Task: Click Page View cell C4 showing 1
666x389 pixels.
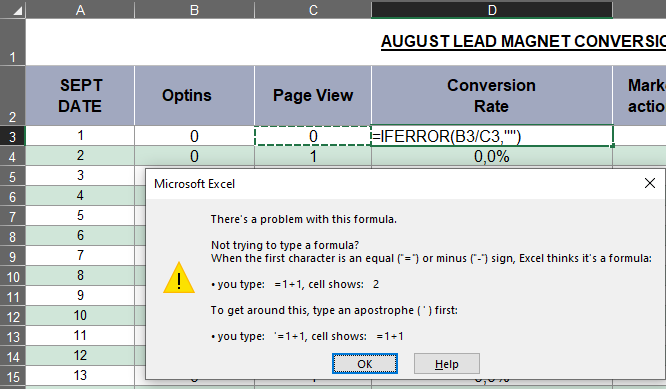Action: pos(313,156)
